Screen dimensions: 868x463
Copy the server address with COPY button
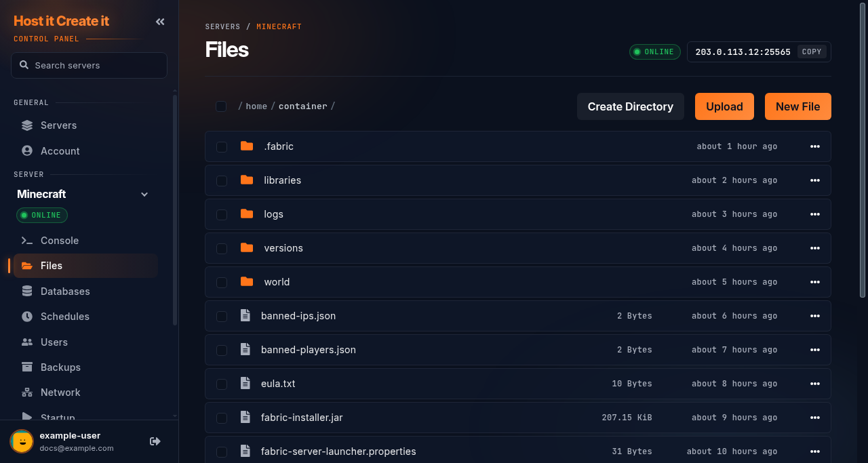(812, 52)
